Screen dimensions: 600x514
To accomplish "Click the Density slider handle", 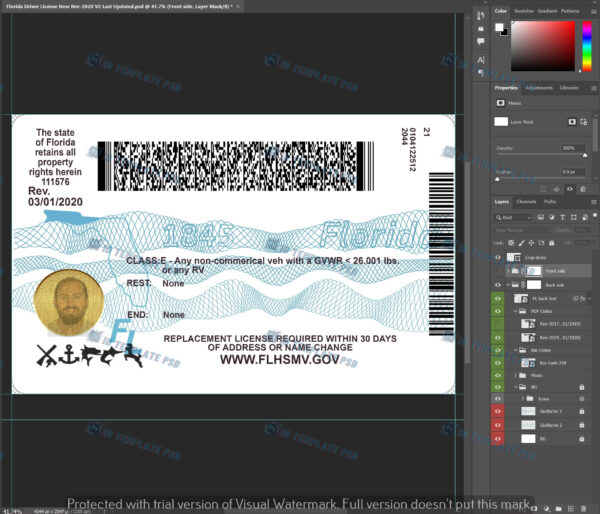I will click(x=585, y=155).
